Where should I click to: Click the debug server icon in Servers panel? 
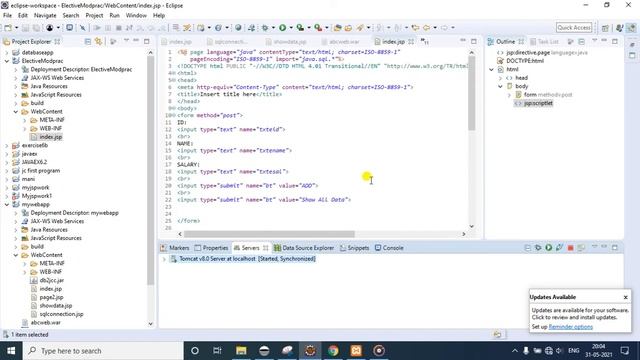click(x=538, y=248)
